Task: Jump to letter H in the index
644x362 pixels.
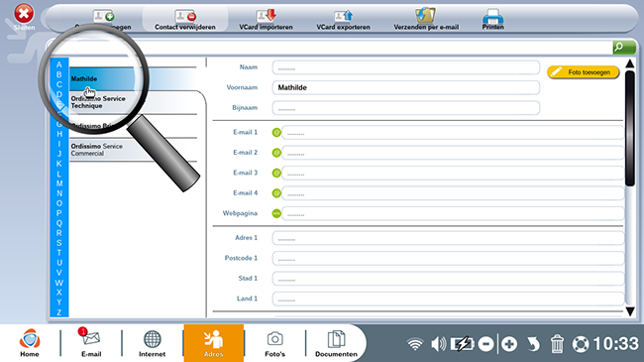Action: click(59, 134)
